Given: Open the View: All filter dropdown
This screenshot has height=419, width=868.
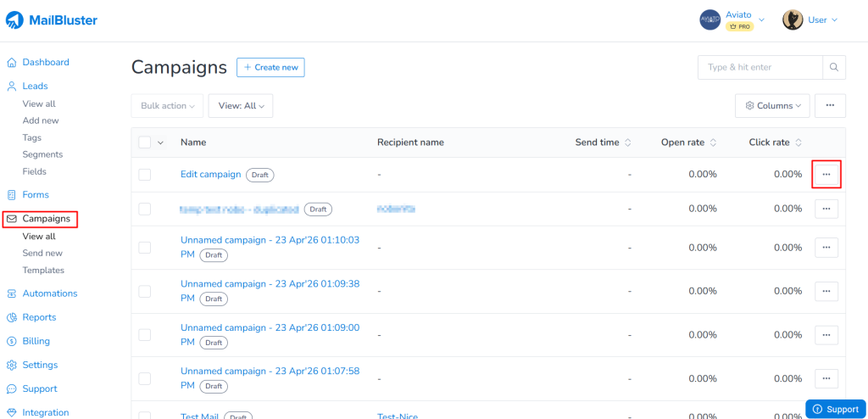Looking at the screenshot, I should pyautogui.click(x=240, y=106).
